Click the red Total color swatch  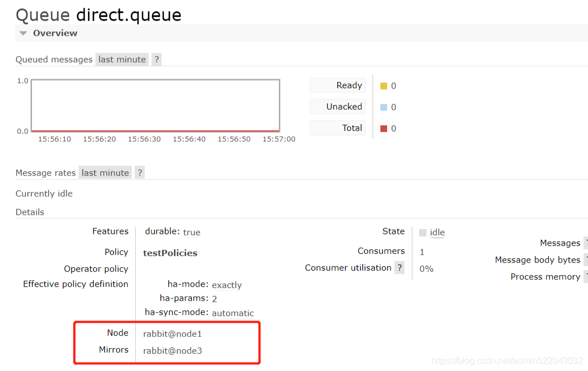pos(384,129)
